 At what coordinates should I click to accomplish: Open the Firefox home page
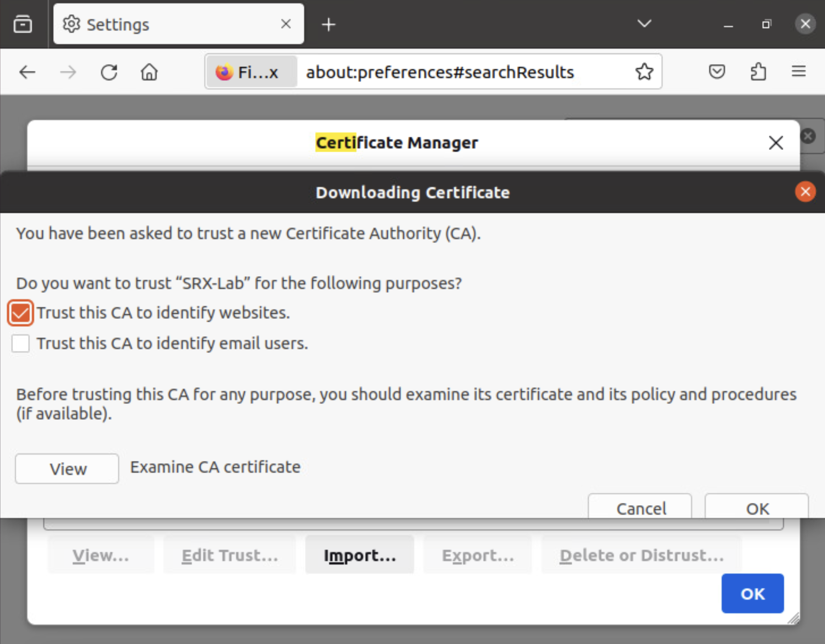(149, 72)
